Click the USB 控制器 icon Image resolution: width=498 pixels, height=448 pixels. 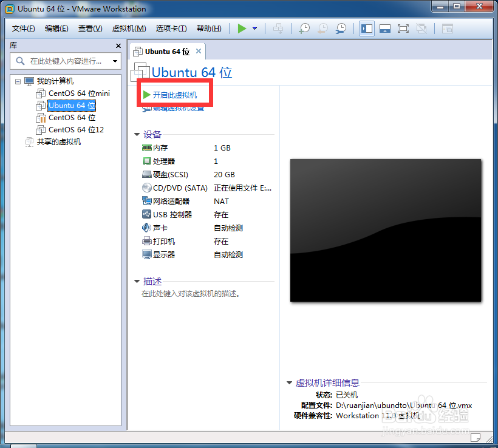coord(147,214)
